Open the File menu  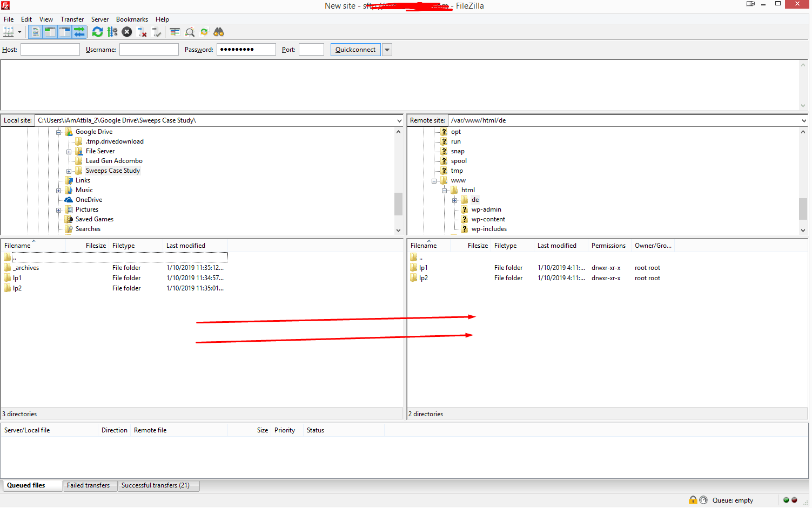9,19
